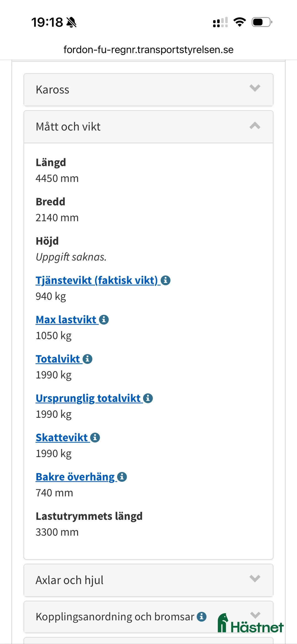View info about Ursprunglig totalvikt

pyautogui.click(x=148, y=398)
